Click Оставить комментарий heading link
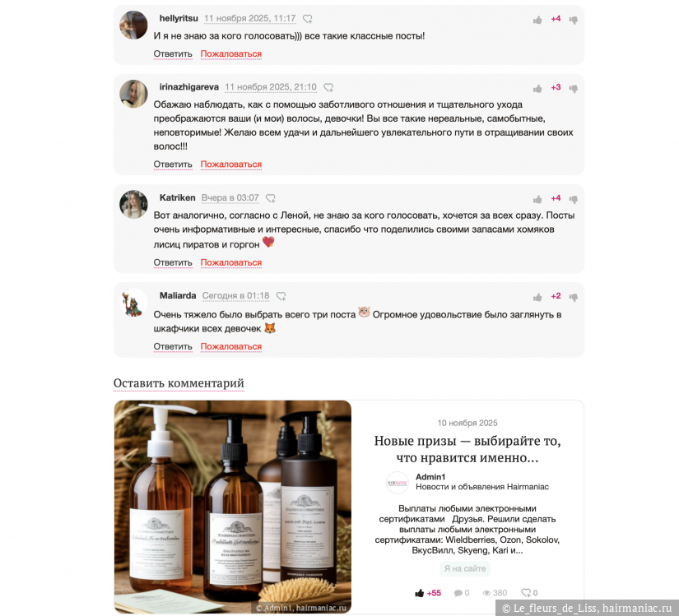The width and height of the screenshot is (679, 616). click(x=179, y=383)
